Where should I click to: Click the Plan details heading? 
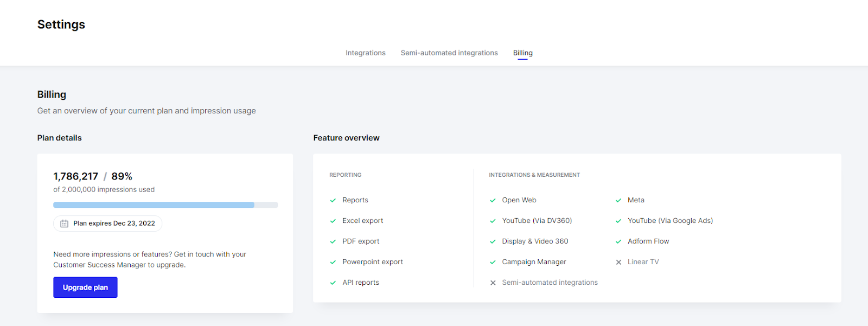tap(60, 138)
